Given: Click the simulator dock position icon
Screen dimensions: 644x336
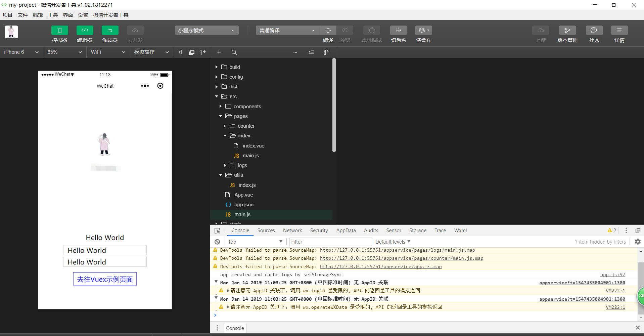Looking at the screenshot, I should click(202, 52).
